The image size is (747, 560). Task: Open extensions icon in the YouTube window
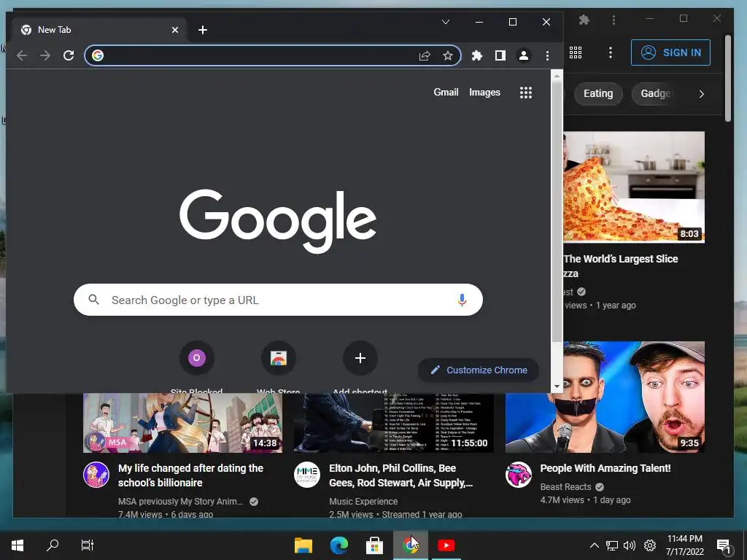584,20
